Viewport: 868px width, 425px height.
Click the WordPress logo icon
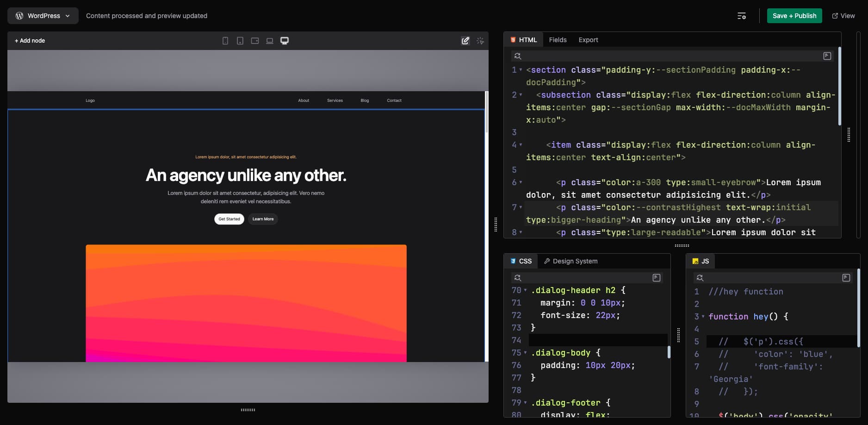point(19,16)
